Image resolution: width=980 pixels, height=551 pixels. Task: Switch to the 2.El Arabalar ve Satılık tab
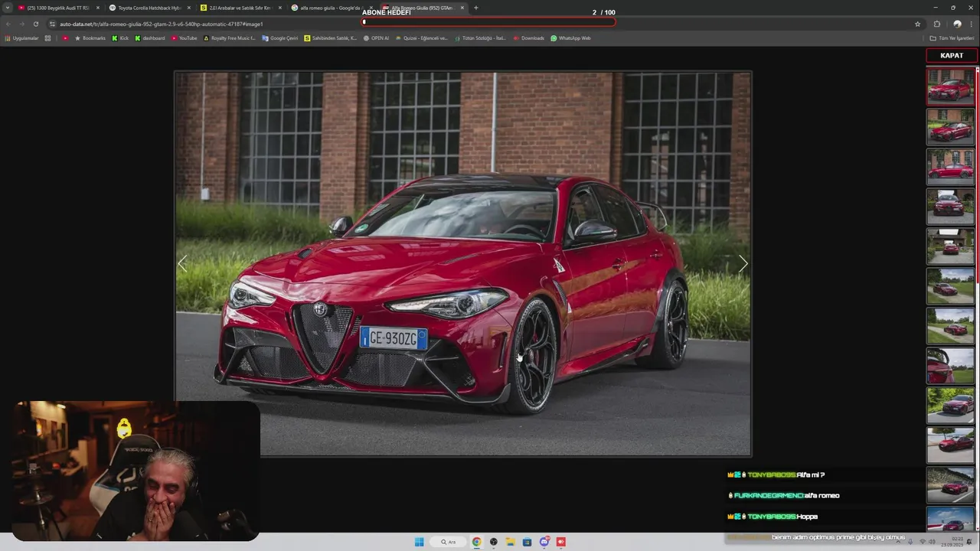[x=240, y=8]
